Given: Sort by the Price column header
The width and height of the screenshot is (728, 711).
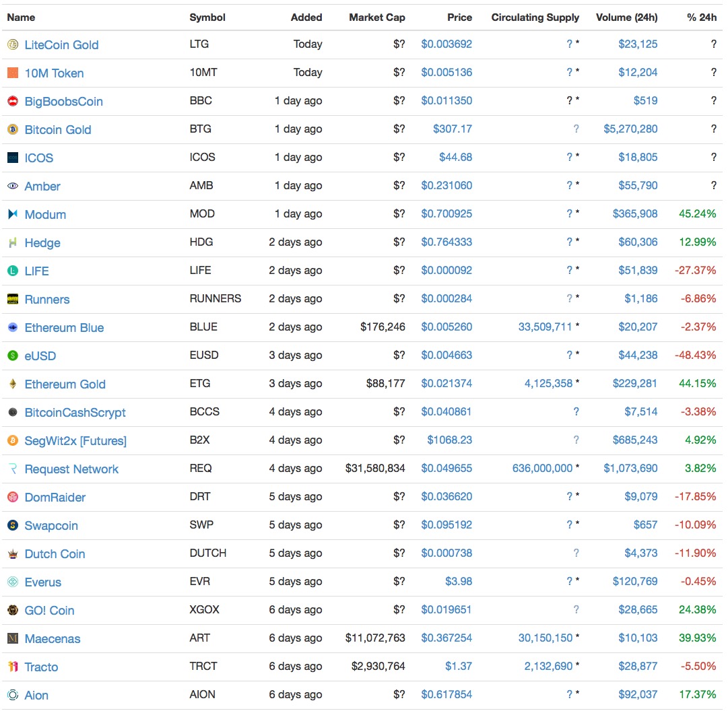Looking at the screenshot, I should (x=460, y=18).
